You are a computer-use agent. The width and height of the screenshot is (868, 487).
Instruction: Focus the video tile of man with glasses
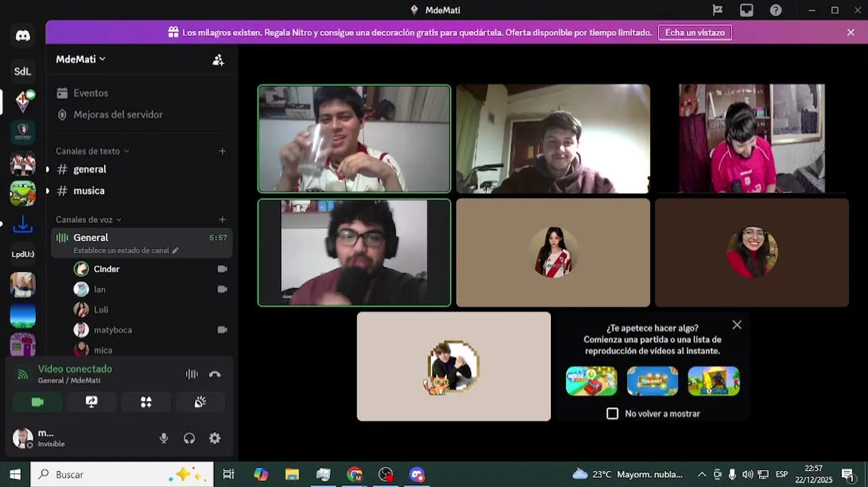pyautogui.click(x=354, y=252)
